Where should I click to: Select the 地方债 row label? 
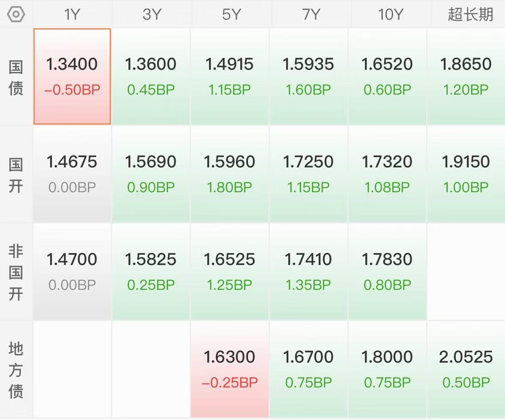coord(16,370)
